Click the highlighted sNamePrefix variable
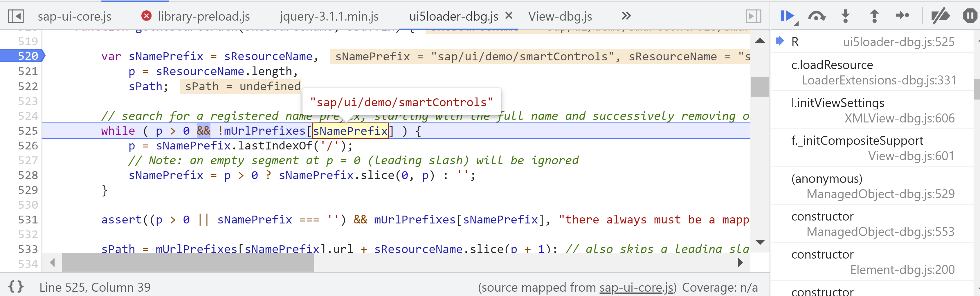 350,131
